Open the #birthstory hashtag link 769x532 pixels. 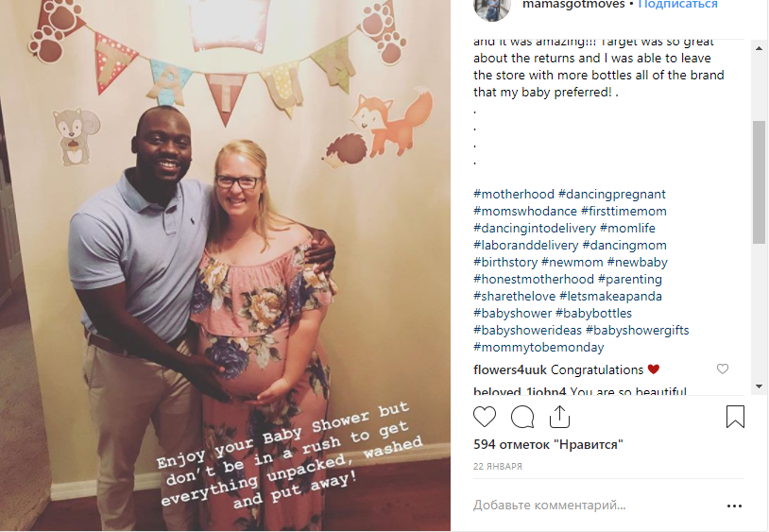(x=505, y=263)
